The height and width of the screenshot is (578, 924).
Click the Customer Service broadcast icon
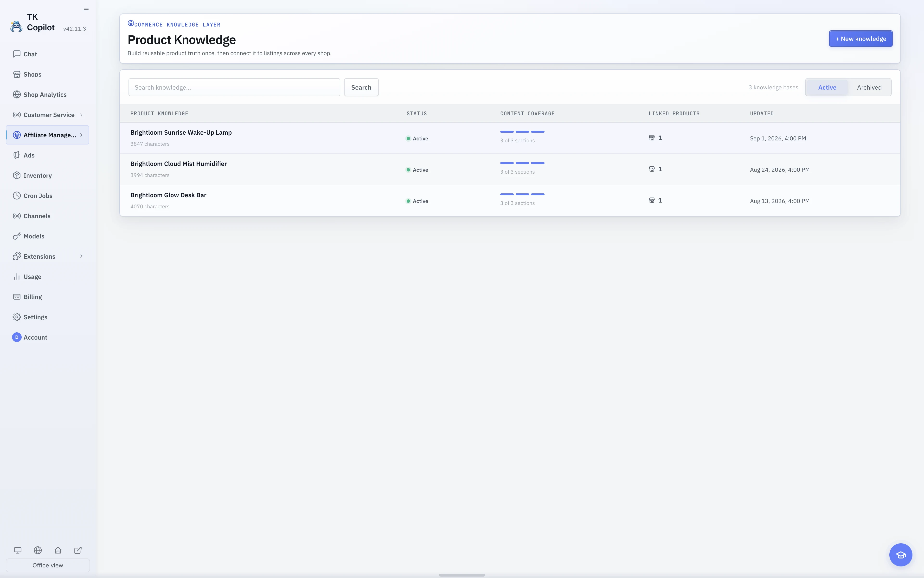(x=17, y=115)
